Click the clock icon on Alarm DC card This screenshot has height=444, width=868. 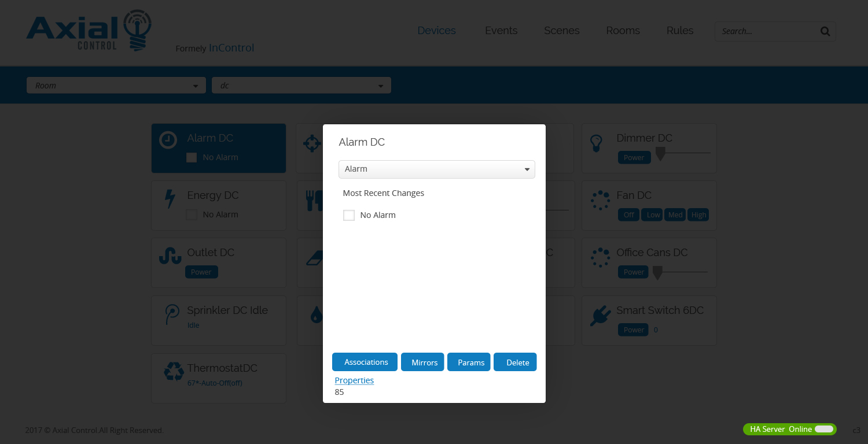pos(168,140)
